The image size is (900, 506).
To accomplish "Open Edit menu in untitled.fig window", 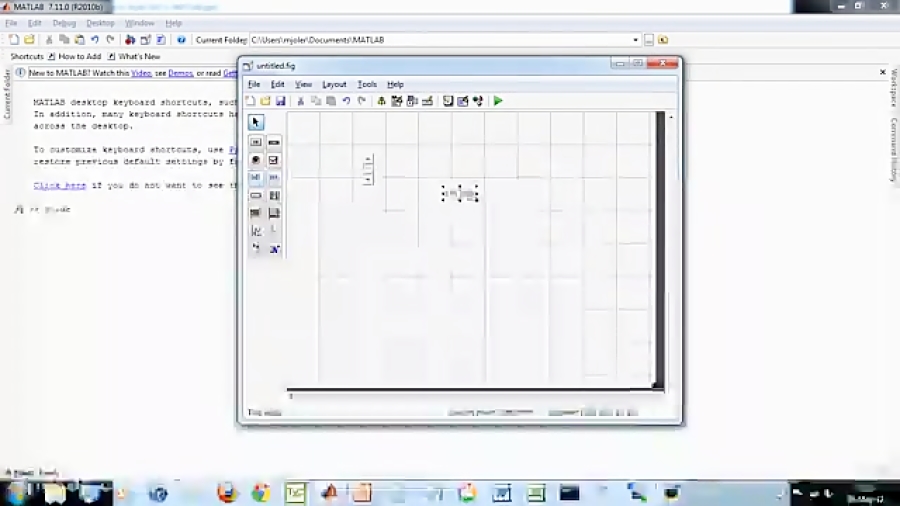I will click(x=277, y=84).
